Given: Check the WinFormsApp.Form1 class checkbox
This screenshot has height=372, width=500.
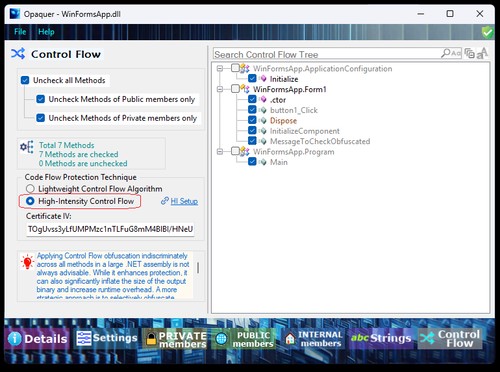Looking at the screenshot, I should tap(235, 89).
